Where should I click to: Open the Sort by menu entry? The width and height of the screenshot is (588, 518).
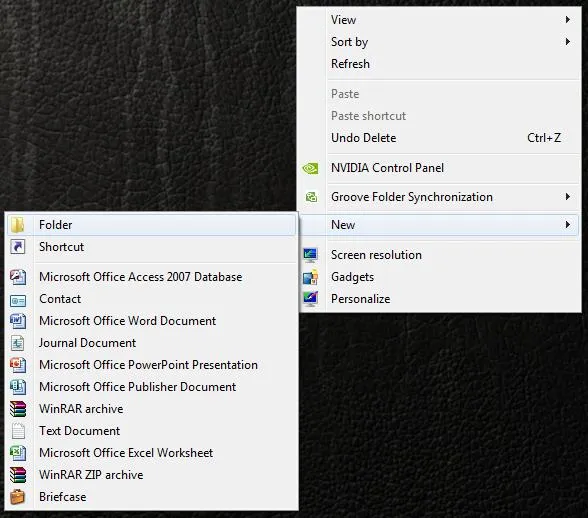439,42
